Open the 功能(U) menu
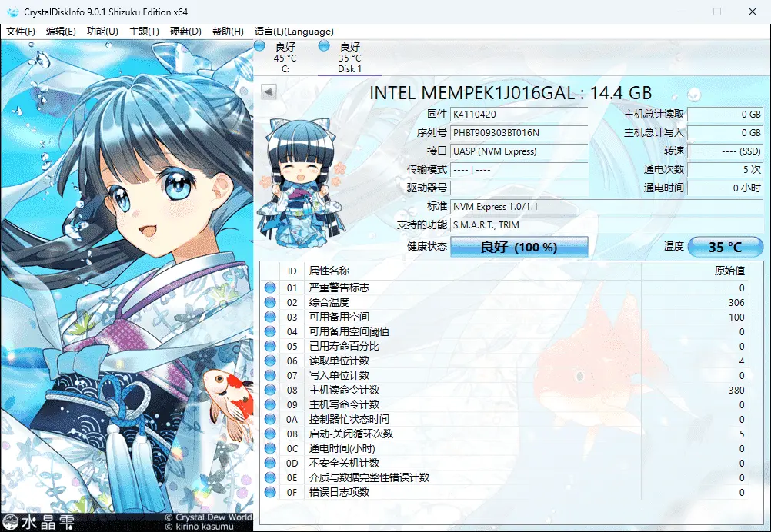 point(101,32)
